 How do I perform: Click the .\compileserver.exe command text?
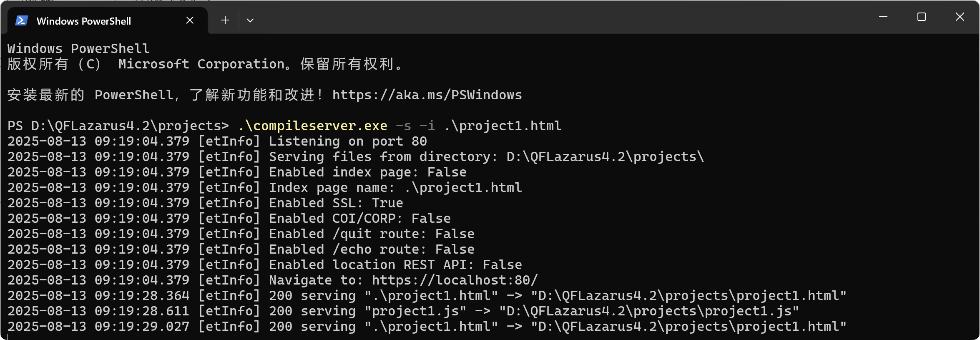tap(313, 126)
